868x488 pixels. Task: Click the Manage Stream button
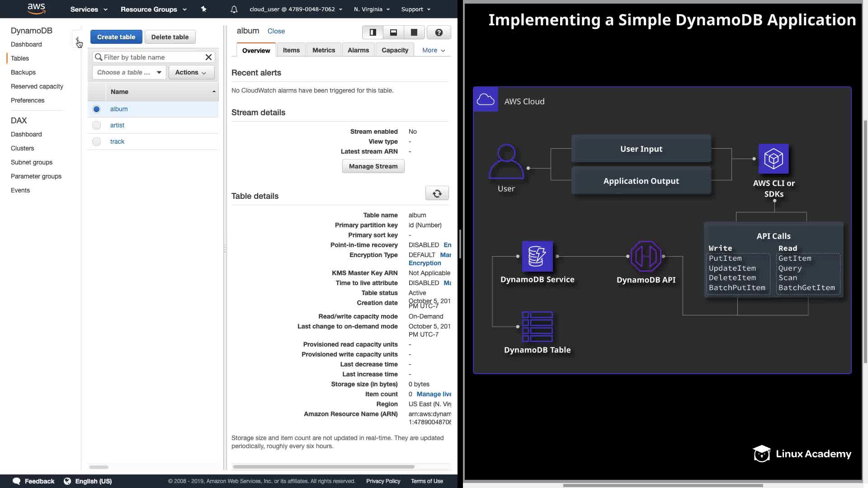373,166
